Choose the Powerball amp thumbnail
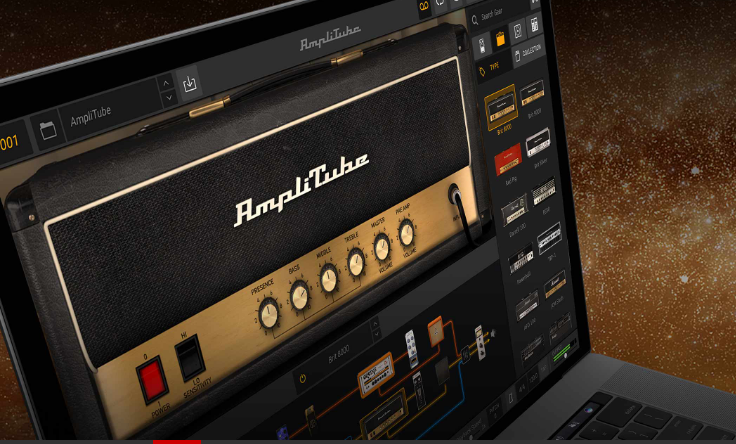The height and width of the screenshot is (444, 736). tap(521, 259)
